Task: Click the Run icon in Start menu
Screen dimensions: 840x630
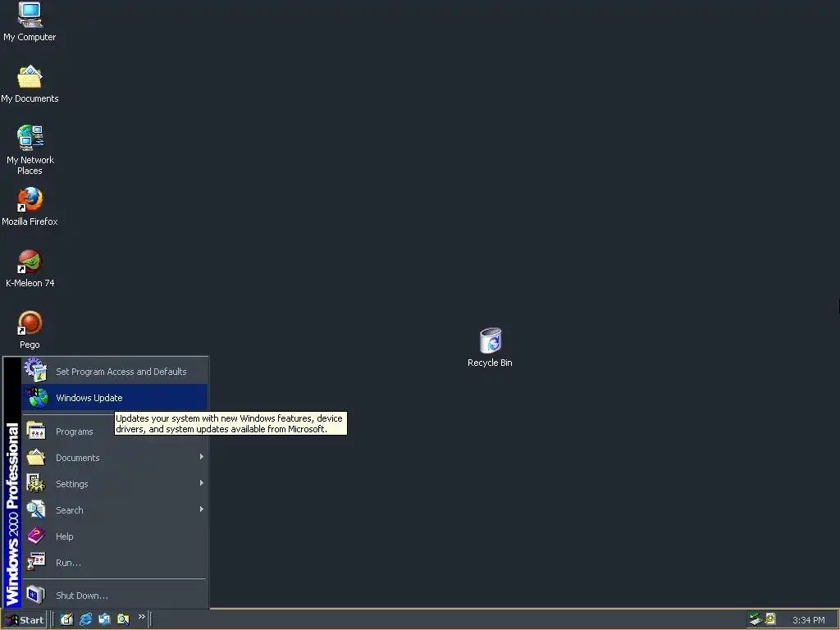Action: pos(36,562)
